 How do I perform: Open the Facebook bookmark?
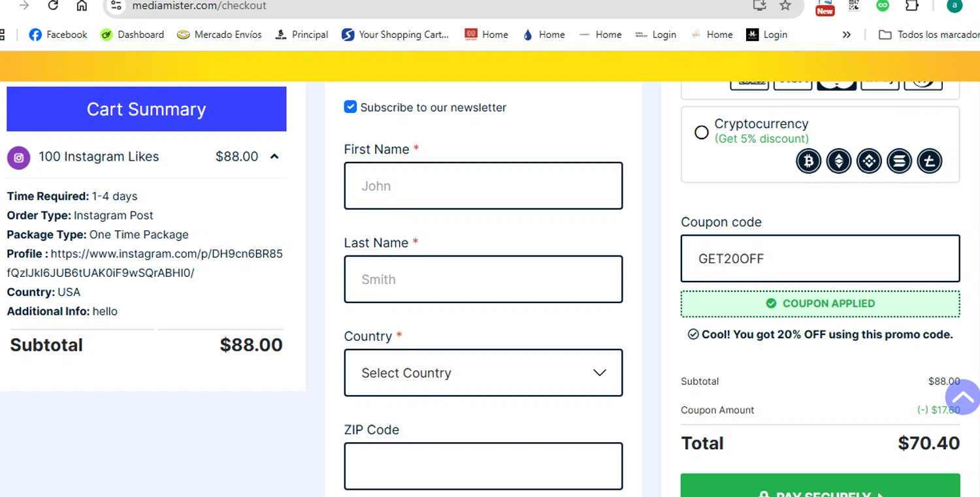click(x=58, y=35)
